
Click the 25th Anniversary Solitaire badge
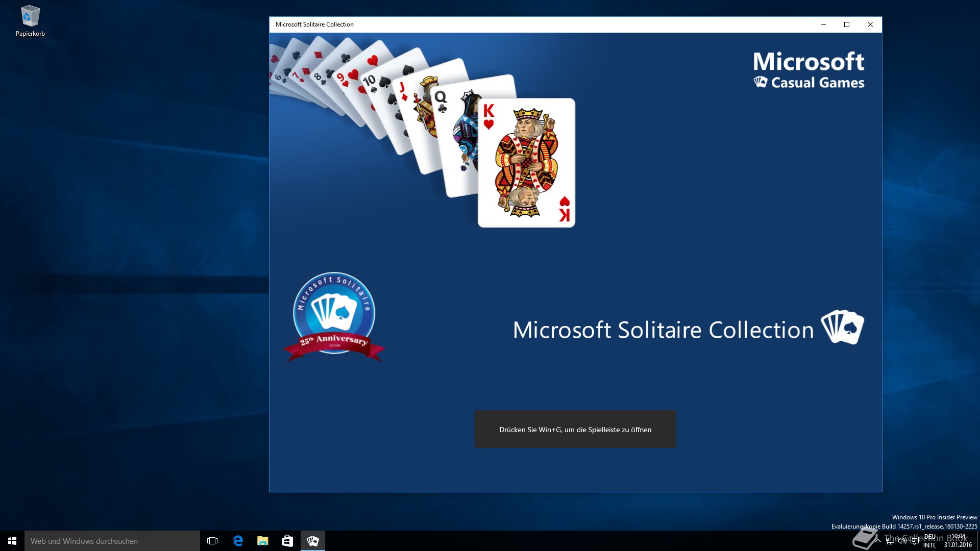coord(334,317)
